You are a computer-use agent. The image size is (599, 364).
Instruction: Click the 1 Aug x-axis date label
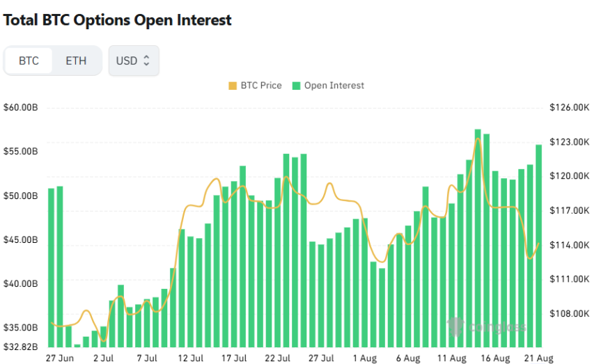pos(364,358)
